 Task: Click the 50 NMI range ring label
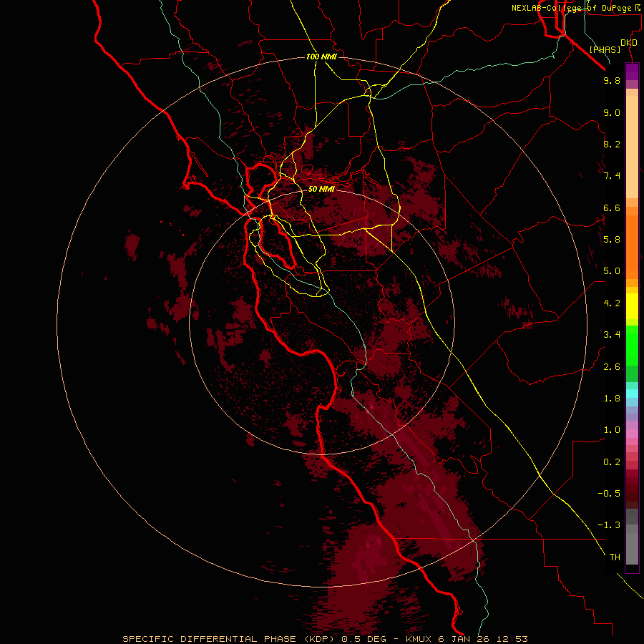click(321, 189)
